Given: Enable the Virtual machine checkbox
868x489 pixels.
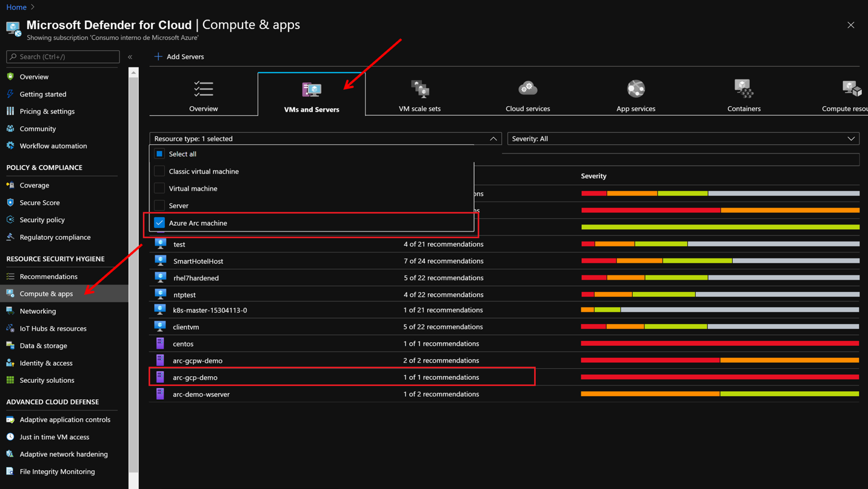Looking at the screenshot, I should point(159,188).
